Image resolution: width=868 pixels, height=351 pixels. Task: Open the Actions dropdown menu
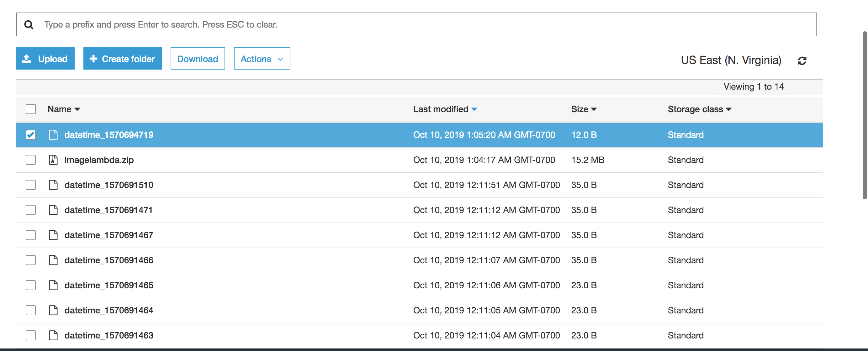click(262, 59)
